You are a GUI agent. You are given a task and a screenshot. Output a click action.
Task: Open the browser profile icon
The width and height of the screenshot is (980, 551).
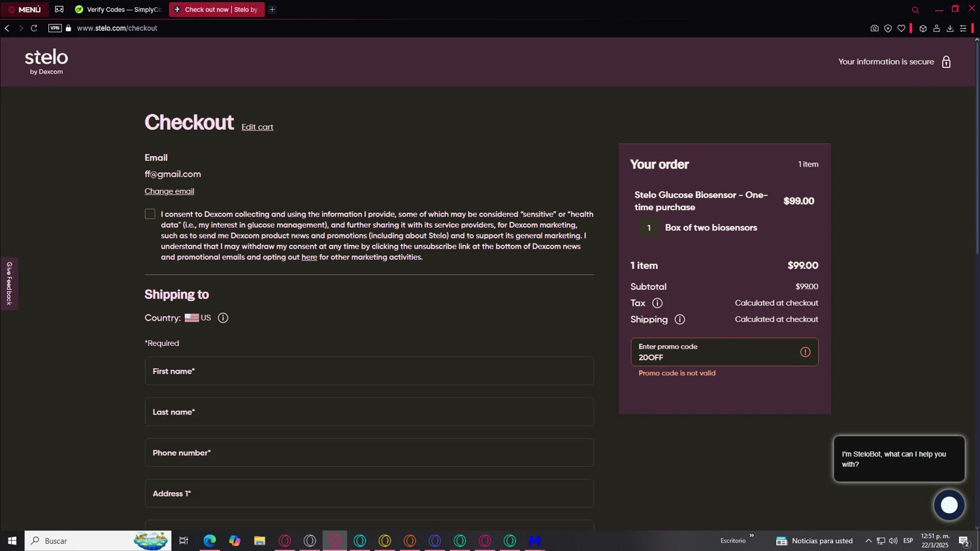tap(937, 28)
